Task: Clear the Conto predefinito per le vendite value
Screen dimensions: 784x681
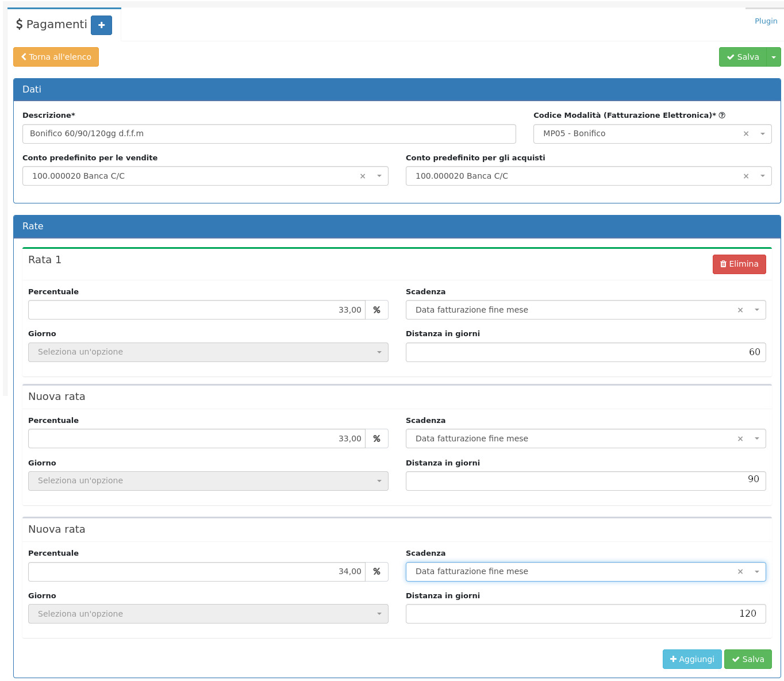Action: 363,176
